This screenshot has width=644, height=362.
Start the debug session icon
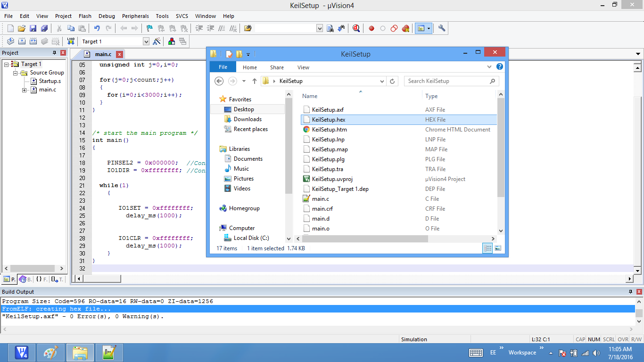tap(356, 28)
